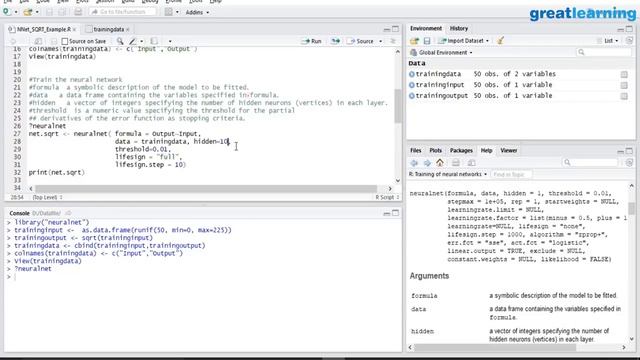Click the New File icon in main toolbar
The image size is (640, 360).
pyautogui.click(x=6, y=12)
